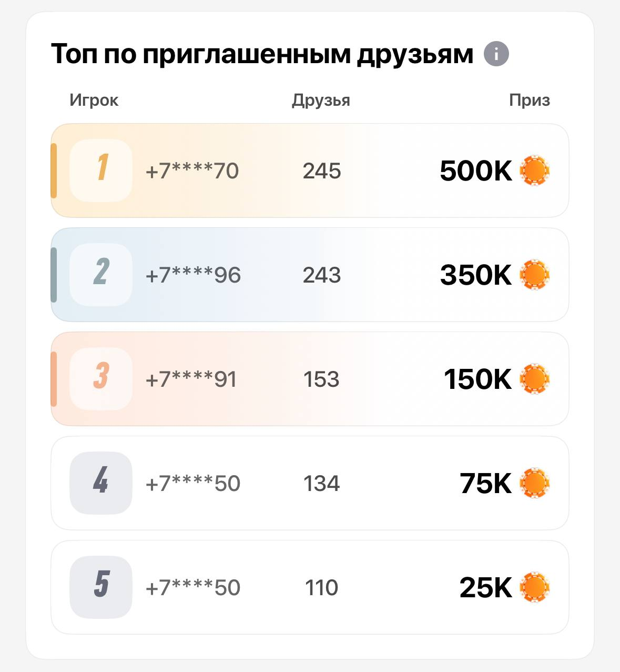This screenshot has height=672, width=620.
Task: Click the gray rank 5 badge
Action: click(101, 587)
